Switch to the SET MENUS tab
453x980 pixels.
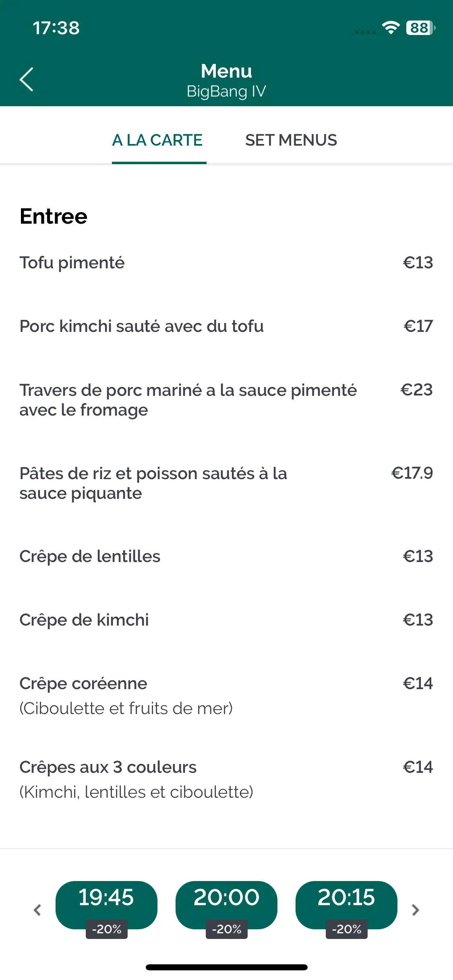pyautogui.click(x=291, y=140)
